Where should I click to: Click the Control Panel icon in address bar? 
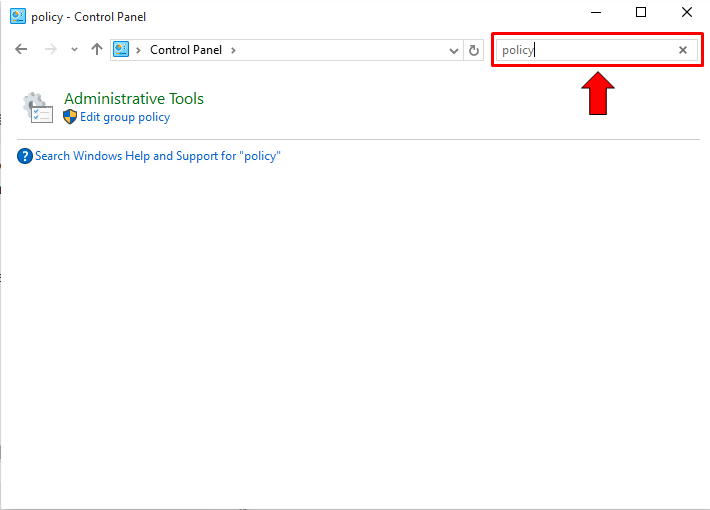coord(122,49)
